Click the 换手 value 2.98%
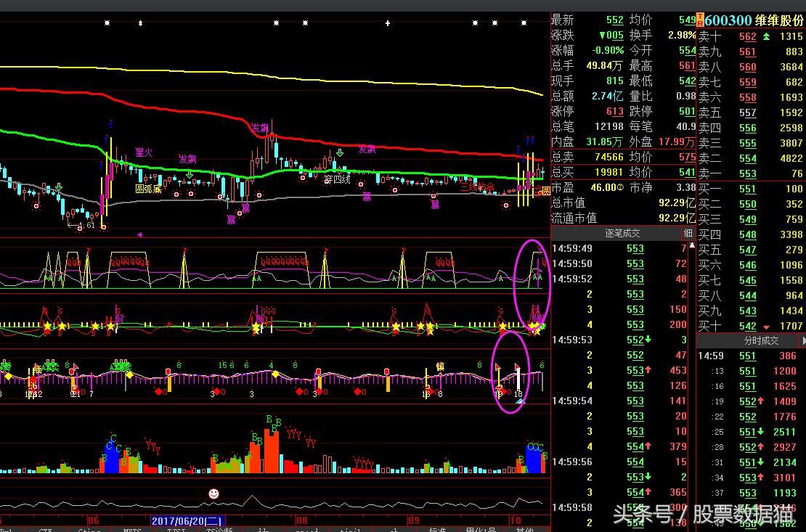 (x=682, y=35)
